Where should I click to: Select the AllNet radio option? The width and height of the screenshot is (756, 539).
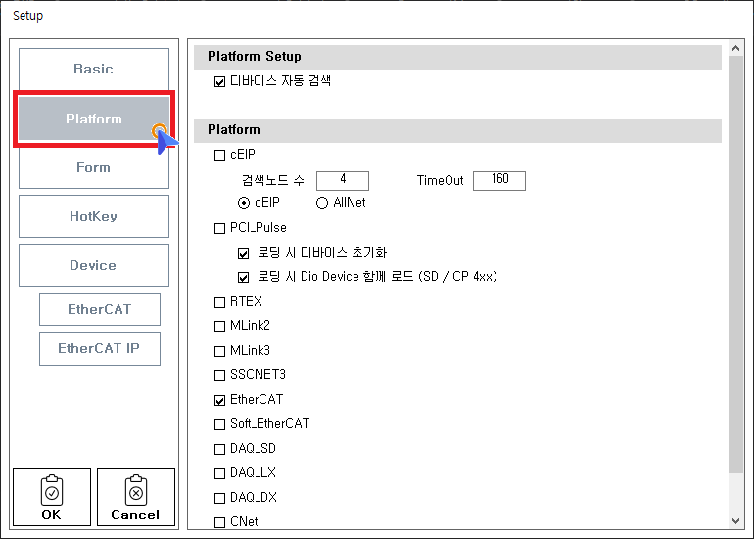322,203
